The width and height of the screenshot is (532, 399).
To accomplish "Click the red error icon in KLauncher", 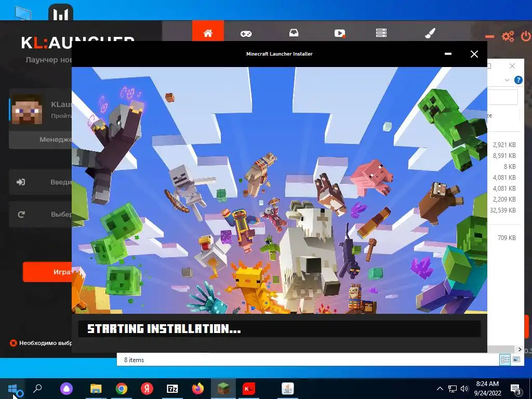I will click(13, 343).
